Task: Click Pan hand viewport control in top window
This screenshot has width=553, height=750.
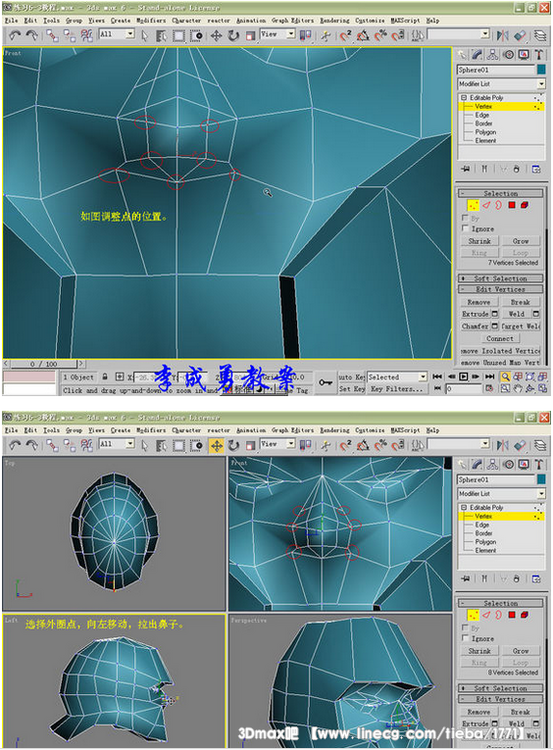Action: pos(518,389)
